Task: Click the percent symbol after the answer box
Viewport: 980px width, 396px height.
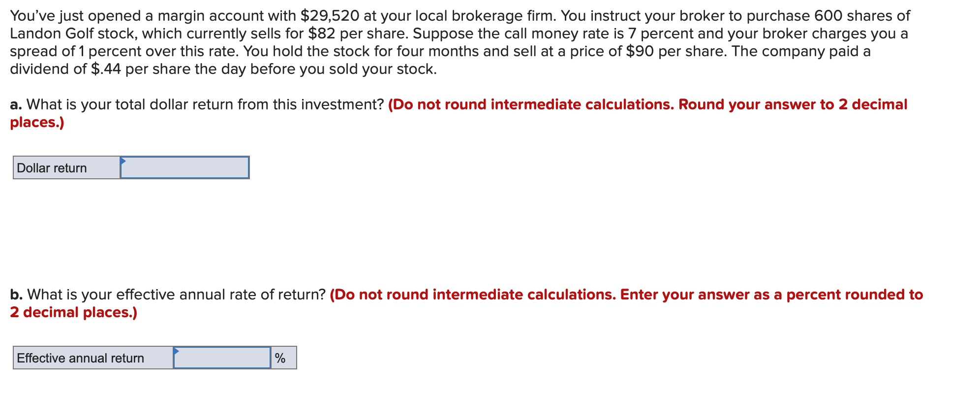Action: coord(281,358)
